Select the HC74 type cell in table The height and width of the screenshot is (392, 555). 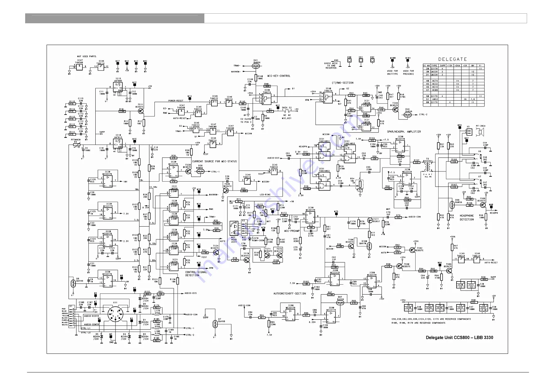click(434, 81)
